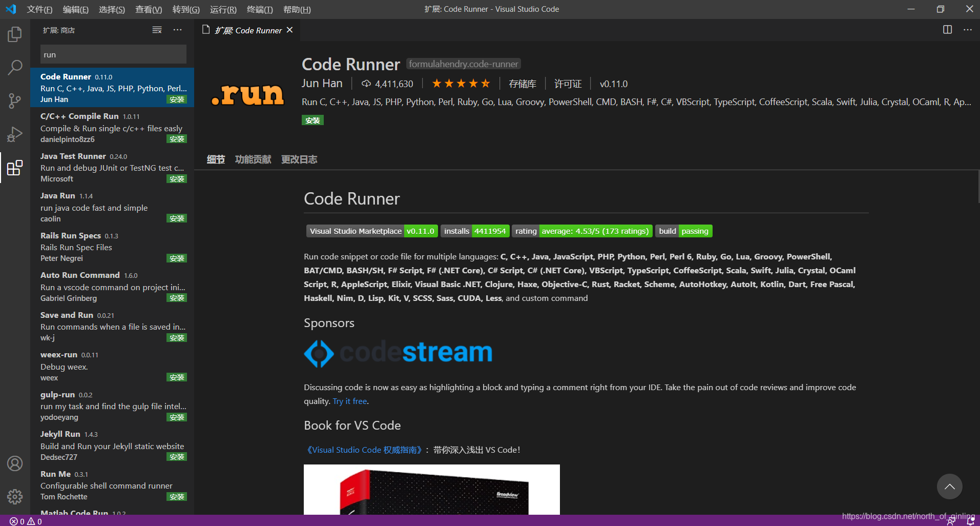
Task: Open the 存储库 repository link
Action: tap(523, 84)
